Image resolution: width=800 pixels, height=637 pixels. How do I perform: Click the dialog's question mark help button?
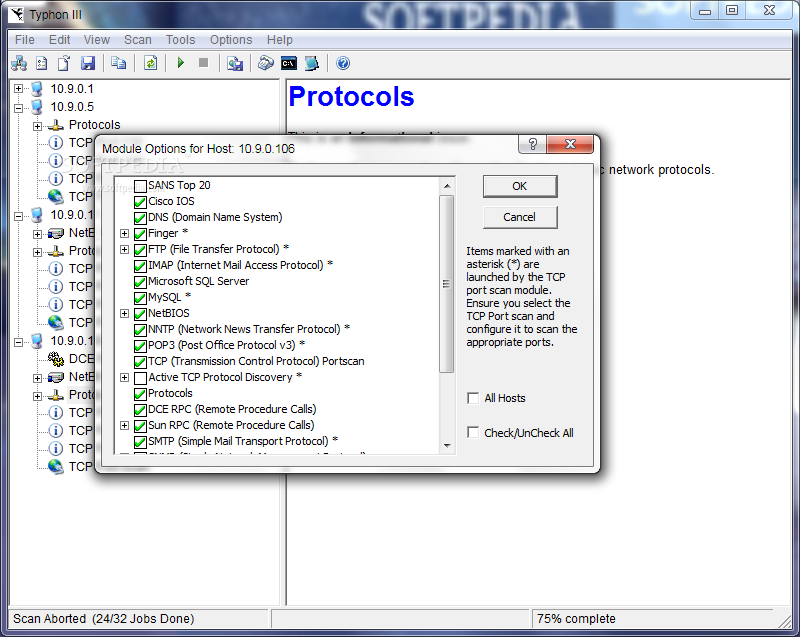click(532, 144)
